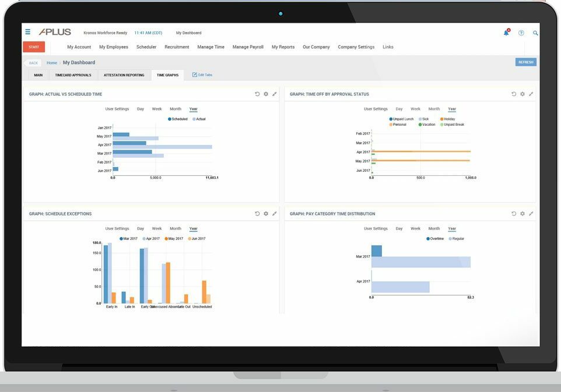Select Month in Time Off by Approval Status graph
Image resolution: width=561 pixels, height=392 pixels.
pos(434,109)
